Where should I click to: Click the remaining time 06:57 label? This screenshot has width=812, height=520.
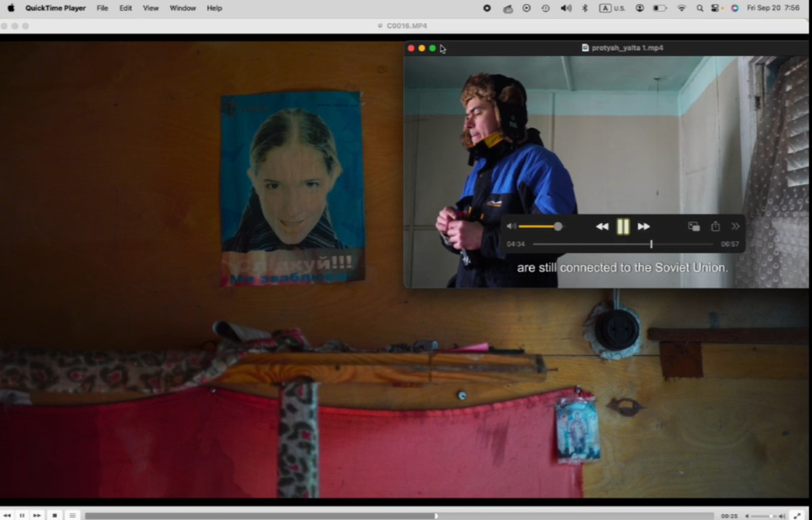pyautogui.click(x=729, y=244)
